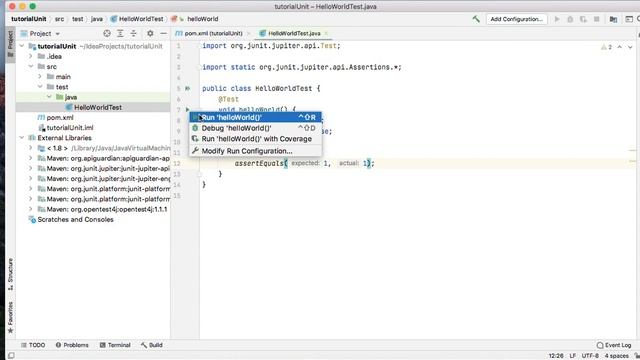Open the Structure side tool window
The image size is (640, 360).
click(x=11, y=274)
